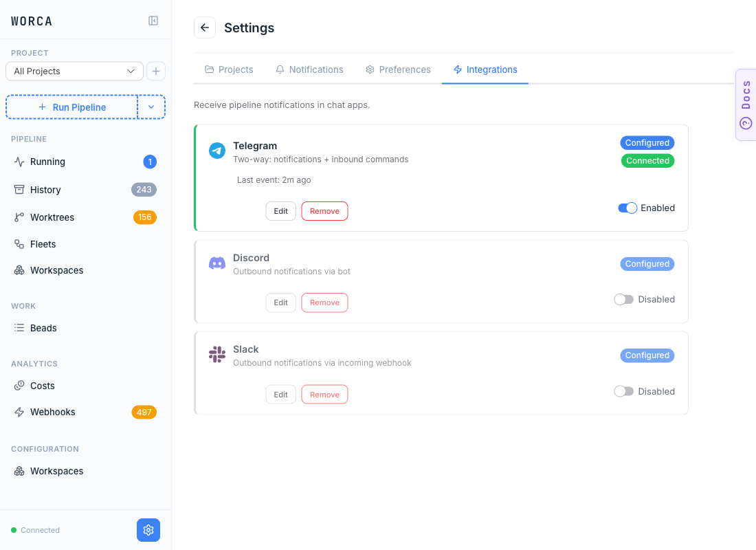Click the plus icon in Run Pipeline
Screen dimensions: 756x550
(43, 107)
